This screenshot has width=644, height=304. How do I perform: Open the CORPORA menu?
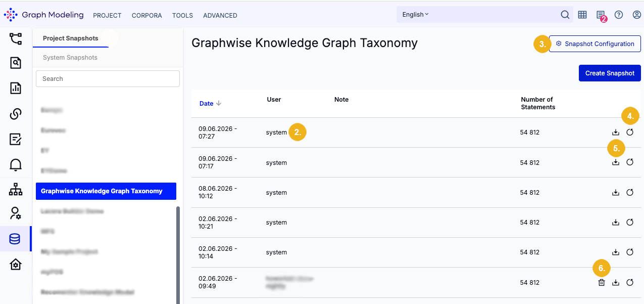pyautogui.click(x=147, y=16)
